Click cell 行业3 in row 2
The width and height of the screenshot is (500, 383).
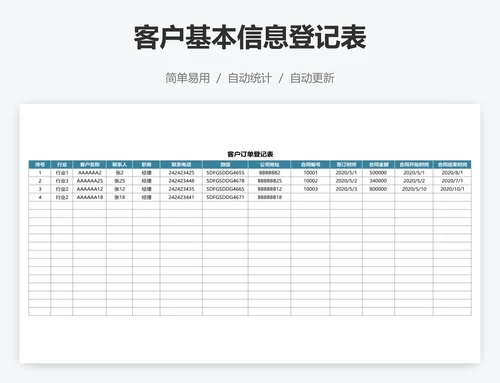click(x=62, y=181)
